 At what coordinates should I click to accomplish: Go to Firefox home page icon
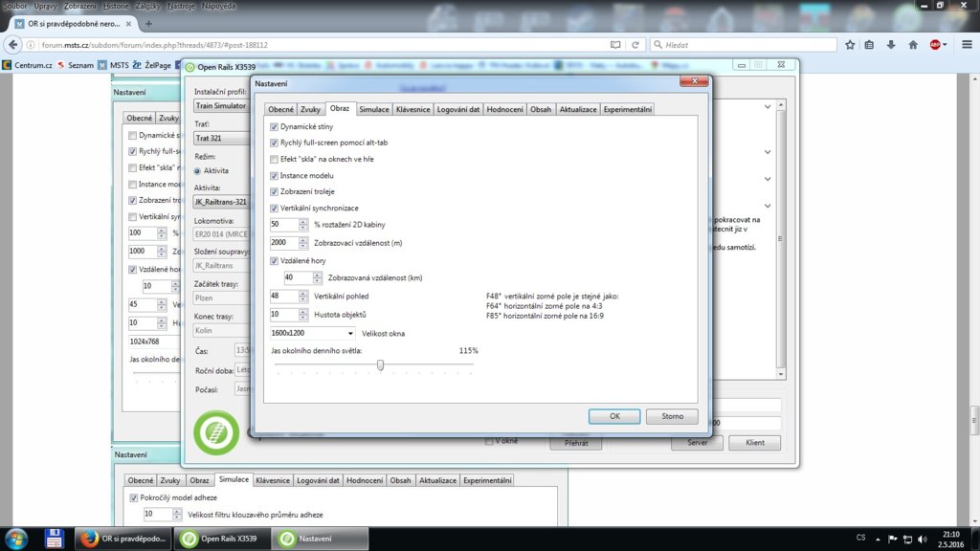(x=913, y=45)
